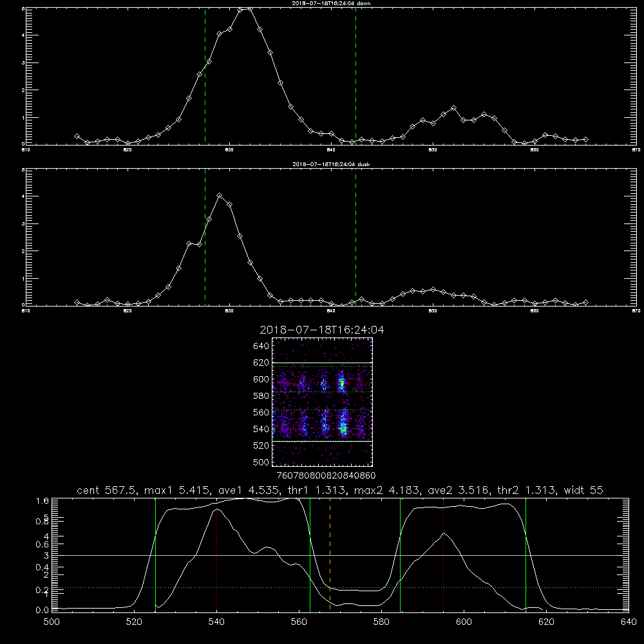644x644 pixels.
Task: Click the '520' label on the spectrogram y-axis
Action: click(x=261, y=446)
